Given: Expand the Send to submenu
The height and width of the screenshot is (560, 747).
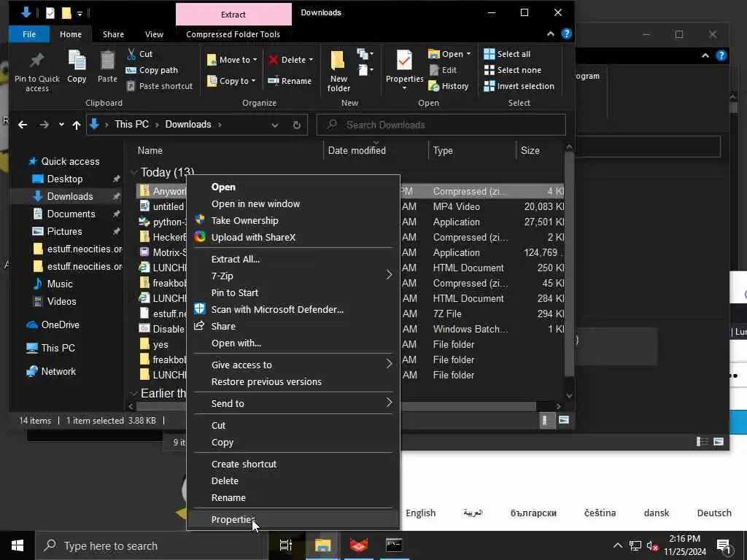Looking at the screenshot, I should 293,403.
